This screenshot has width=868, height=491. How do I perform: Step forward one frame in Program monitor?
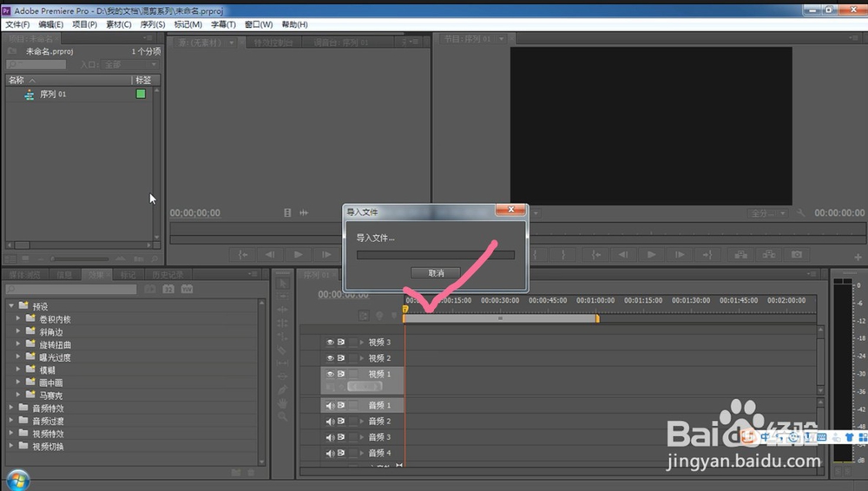point(680,255)
